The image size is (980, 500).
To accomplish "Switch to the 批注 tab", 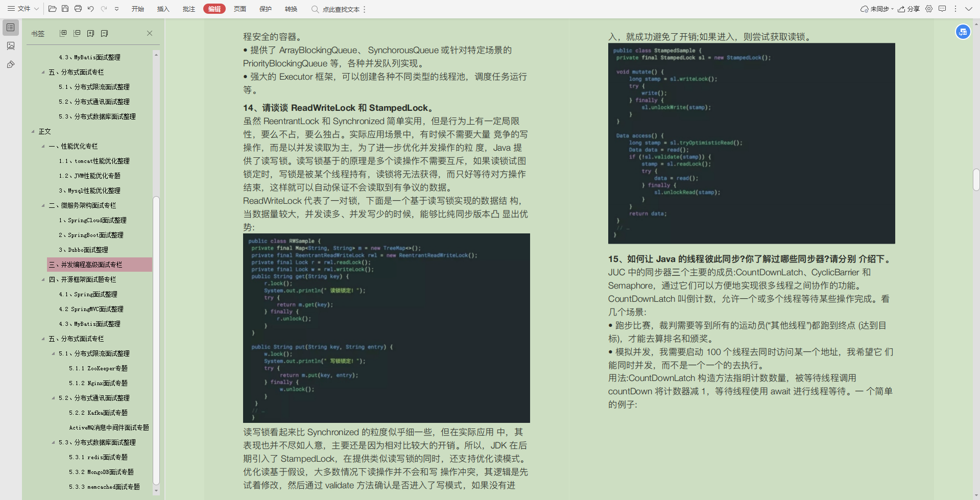I will (189, 9).
